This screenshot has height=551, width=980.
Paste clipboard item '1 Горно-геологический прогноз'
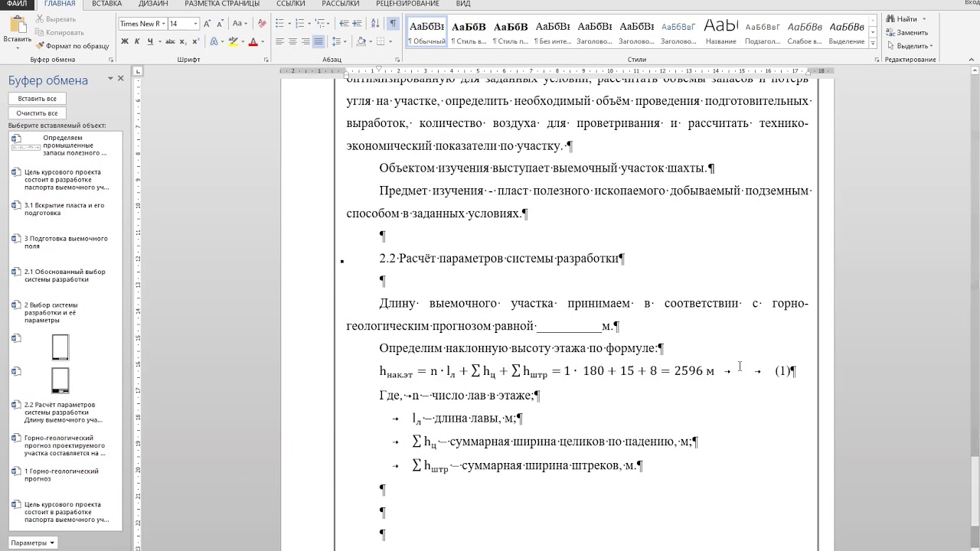click(x=65, y=475)
